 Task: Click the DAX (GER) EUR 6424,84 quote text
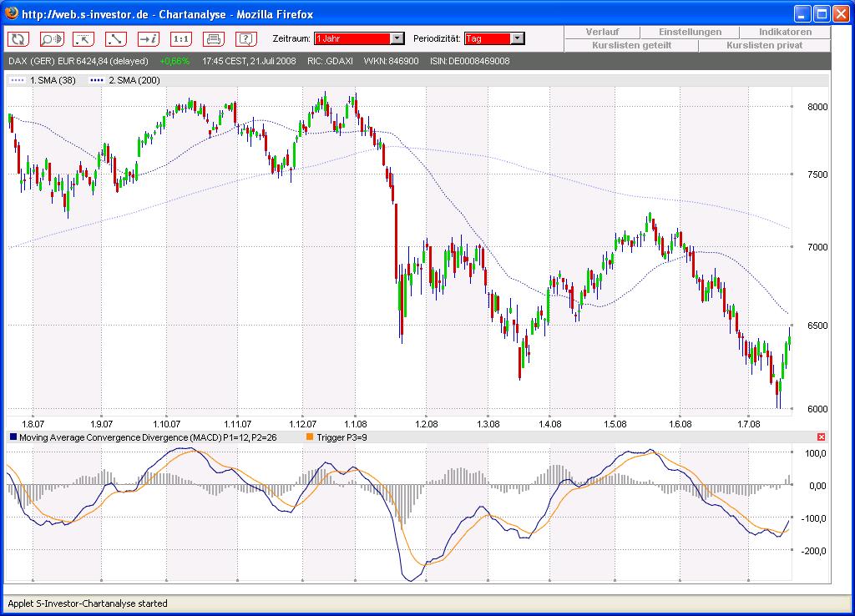pos(78,61)
